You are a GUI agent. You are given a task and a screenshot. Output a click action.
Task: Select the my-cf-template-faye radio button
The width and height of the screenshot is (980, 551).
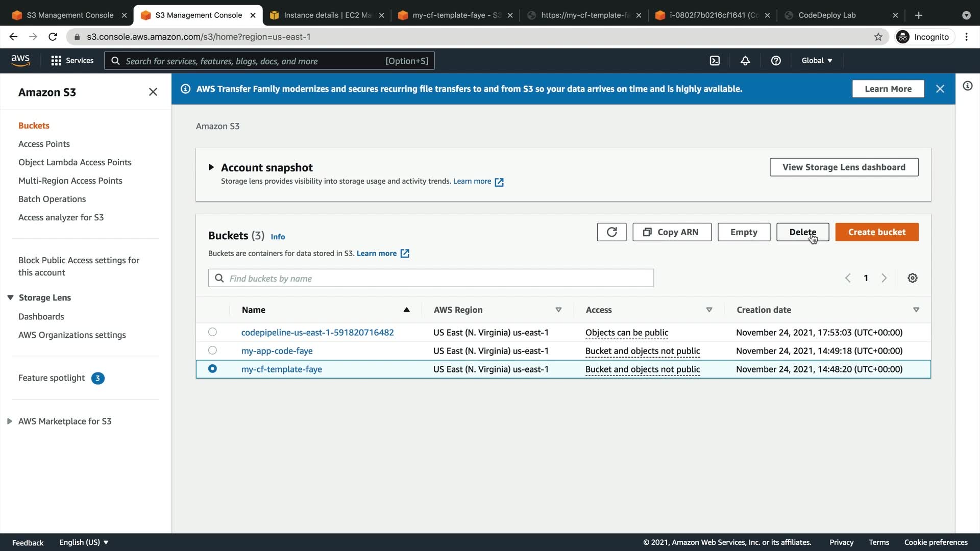(x=212, y=369)
